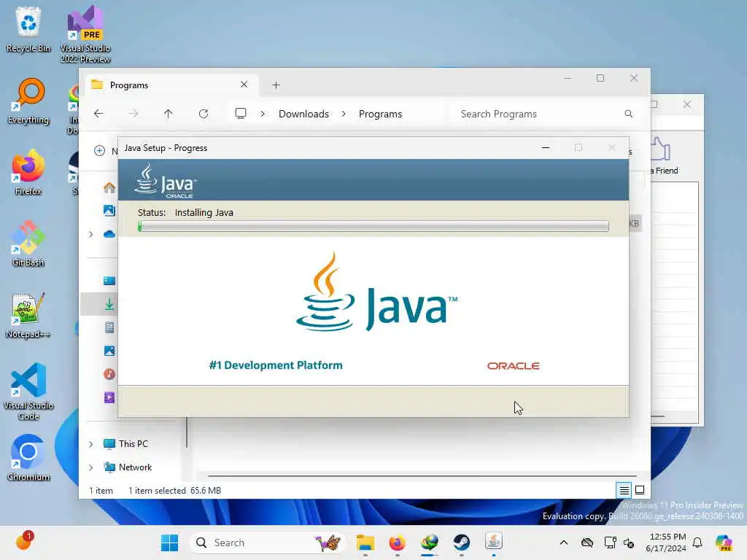Click Programs in the address breadcrumb
Viewport: 747px width, 560px height.
pos(380,114)
